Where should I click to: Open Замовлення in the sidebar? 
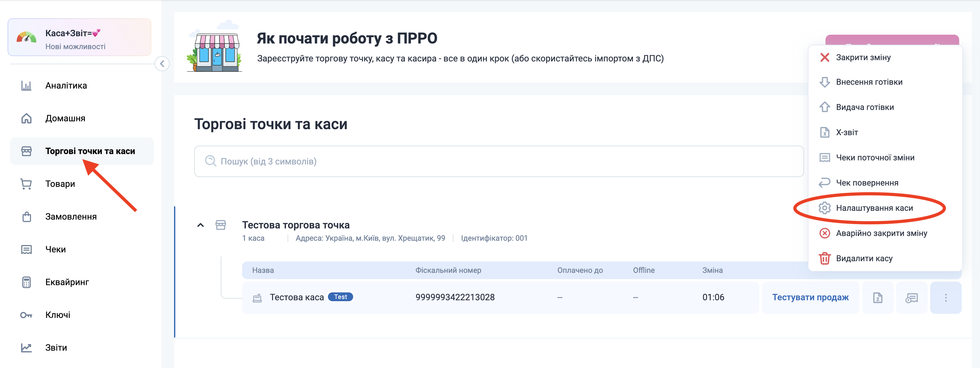71,217
